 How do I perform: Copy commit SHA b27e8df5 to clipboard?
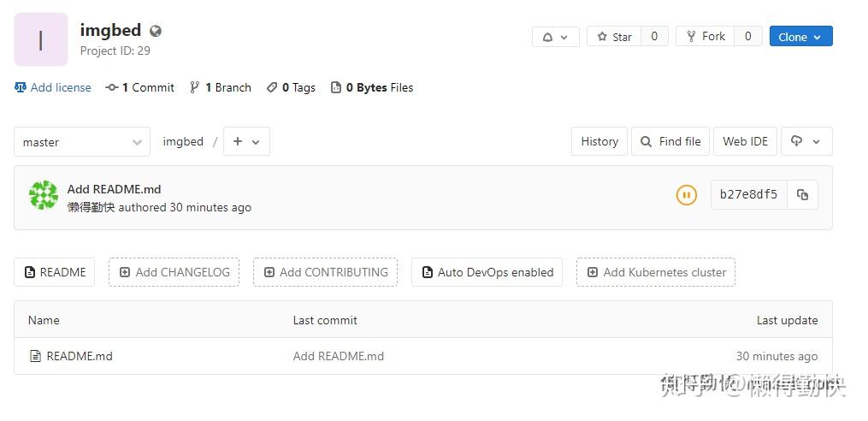(x=802, y=194)
